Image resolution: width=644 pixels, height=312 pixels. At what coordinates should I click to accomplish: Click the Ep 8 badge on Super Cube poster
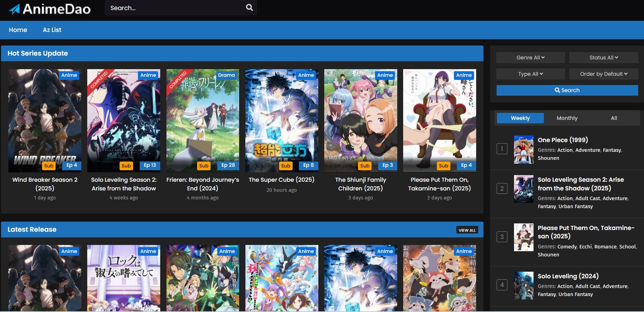[x=308, y=165]
